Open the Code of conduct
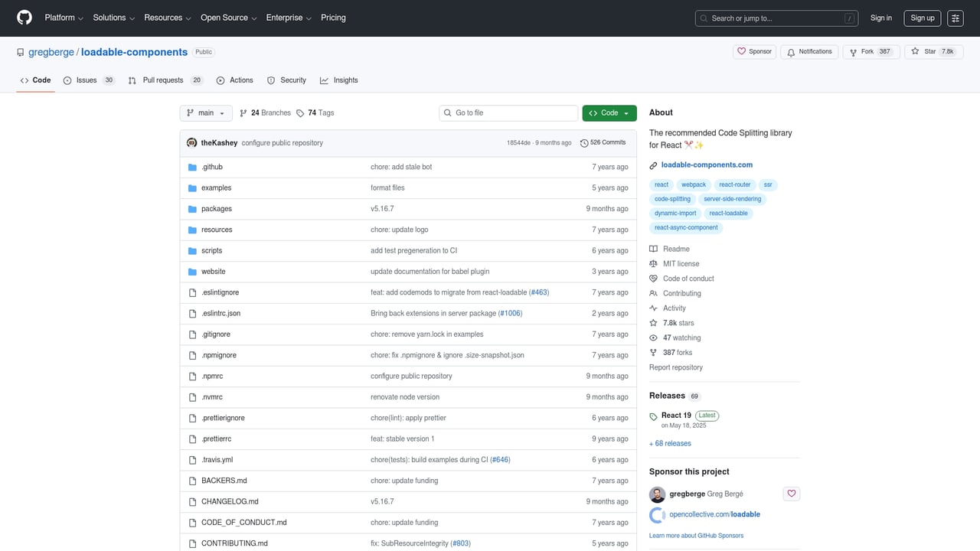Viewport: 980px width, 551px height. pos(688,278)
